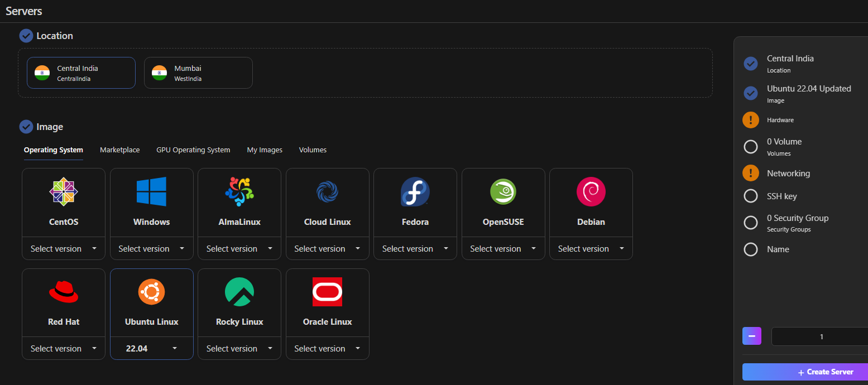Expand Ubuntu Linux 22.04 version dropdown

point(151,349)
